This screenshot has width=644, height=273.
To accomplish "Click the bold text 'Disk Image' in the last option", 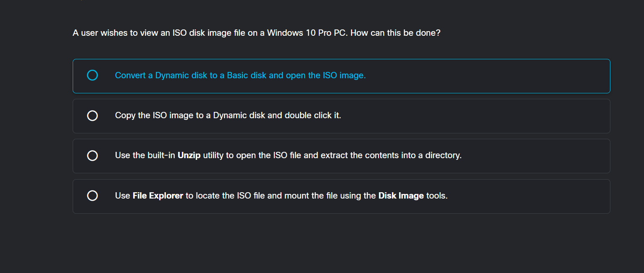I will pyautogui.click(x=401, y=196).
